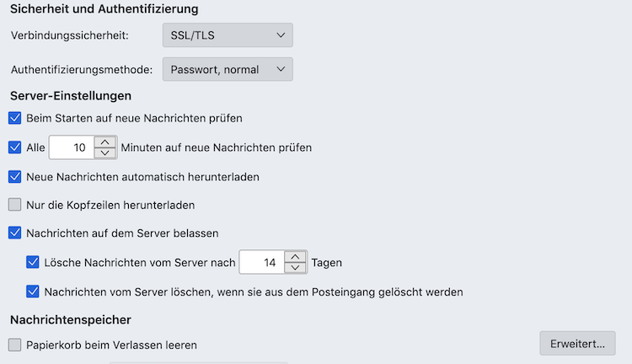Image resolution: width=632 pixels, height=364 pixels.
Task: Increase the minutes interval with up arrow
Action: [105, 142]
